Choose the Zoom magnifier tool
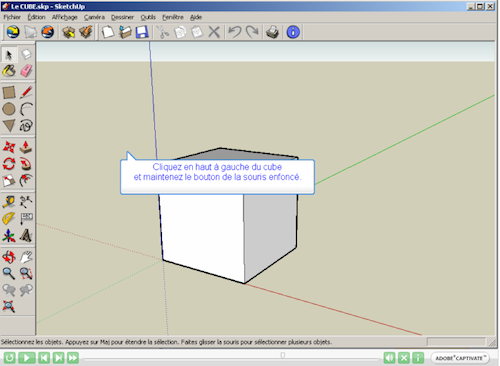This screenshot has height=366, width=500. coord(9,273)
